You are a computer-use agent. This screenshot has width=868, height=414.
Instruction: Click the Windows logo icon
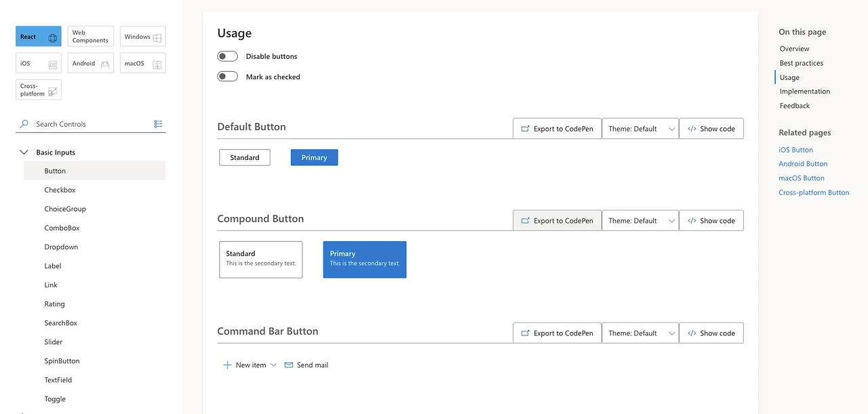[x=157, y=38]
